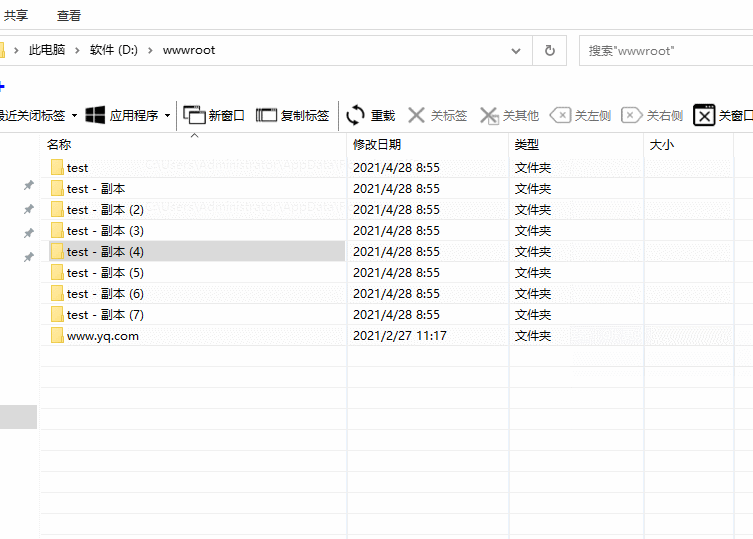Expand chevron before 此电脑 in path
This screenshot has width=753, height=539.
pos(16,50)
